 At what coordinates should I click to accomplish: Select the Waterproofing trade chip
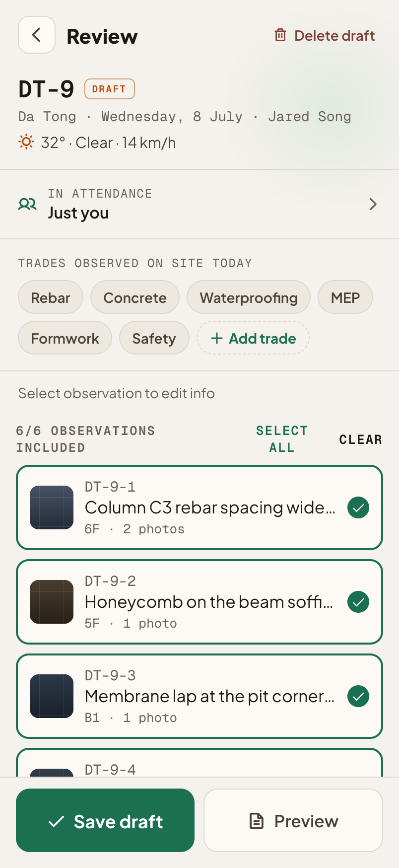pos(249,297)
